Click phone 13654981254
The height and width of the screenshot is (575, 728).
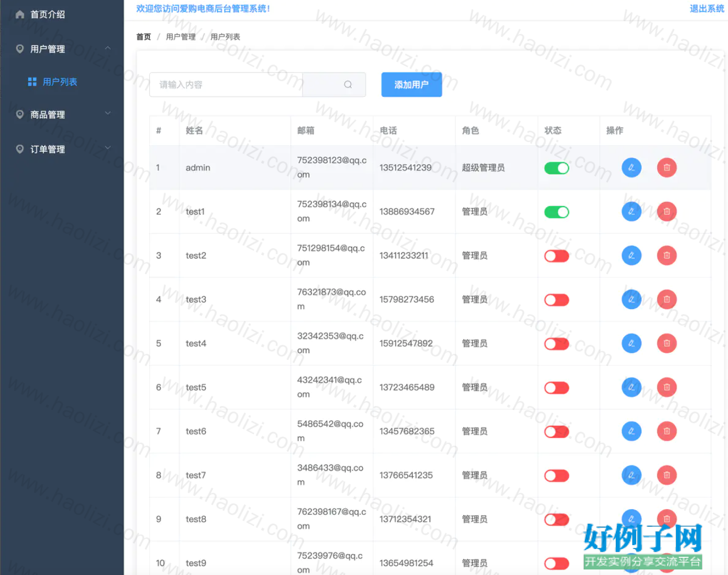[x=407, y=563]
